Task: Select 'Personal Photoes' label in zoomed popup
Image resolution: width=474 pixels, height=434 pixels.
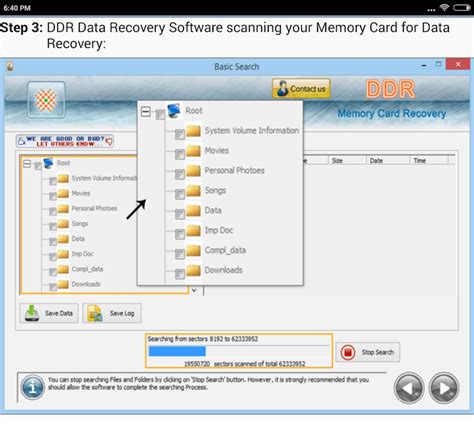Action: (x=235, y=170)
